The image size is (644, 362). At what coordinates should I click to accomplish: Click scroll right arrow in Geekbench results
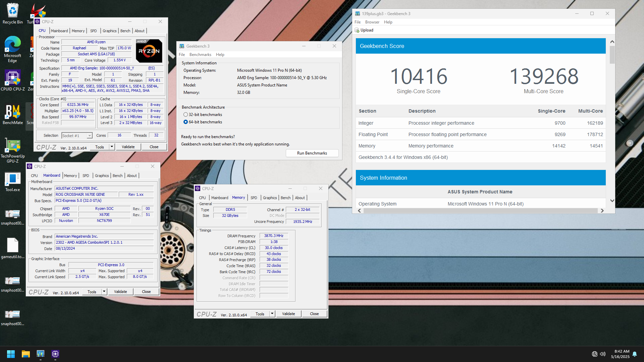pos(602,211)
